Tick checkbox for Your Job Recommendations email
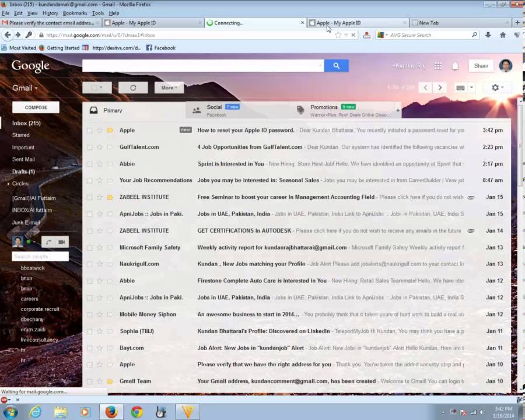 click(89, 180)
